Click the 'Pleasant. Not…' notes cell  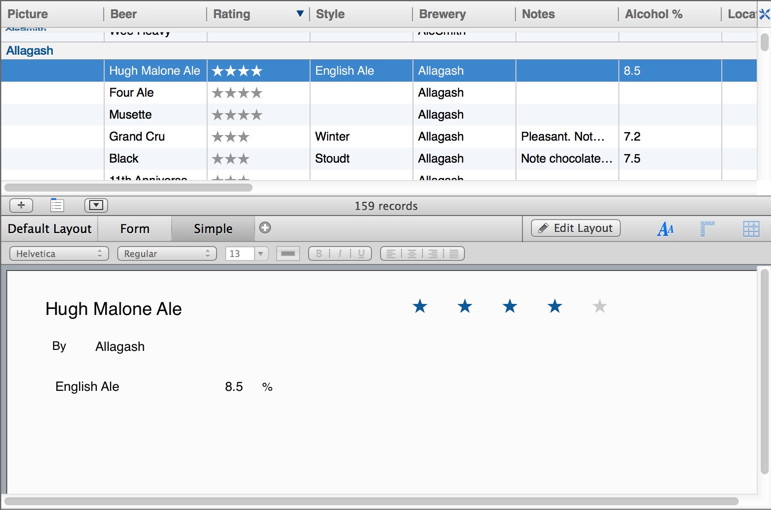[x=567, y=137]
